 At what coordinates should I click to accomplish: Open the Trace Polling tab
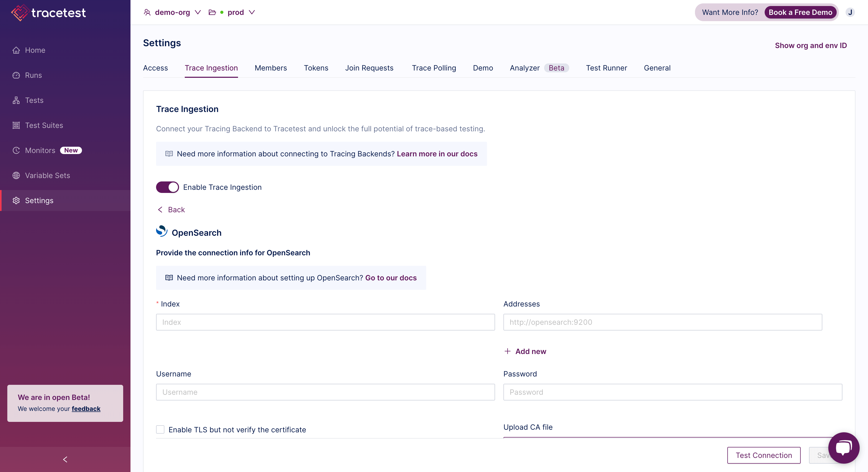pyautogui.click(x=434, y=68)
